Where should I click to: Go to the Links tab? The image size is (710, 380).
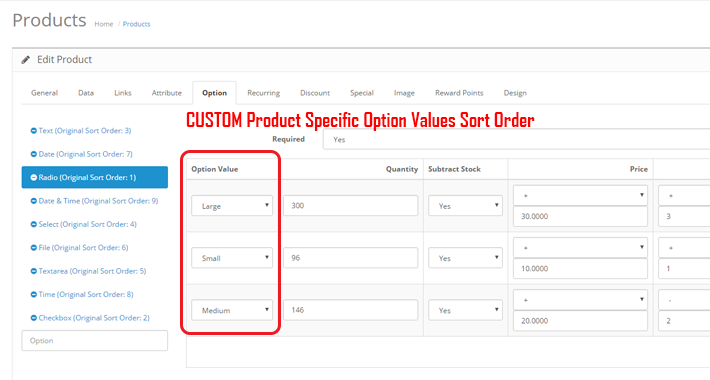pyautogui.click(x=123, y=93)
